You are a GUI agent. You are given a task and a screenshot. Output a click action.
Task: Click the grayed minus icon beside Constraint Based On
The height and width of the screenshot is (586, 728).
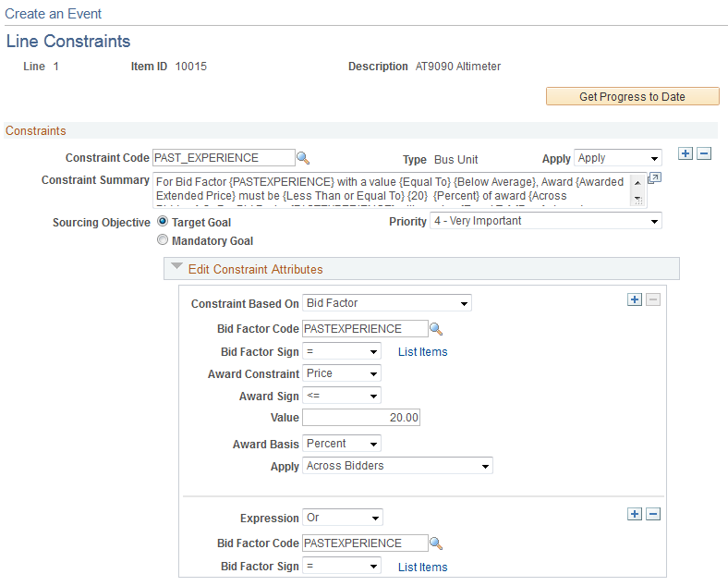(x=653, y=299)
